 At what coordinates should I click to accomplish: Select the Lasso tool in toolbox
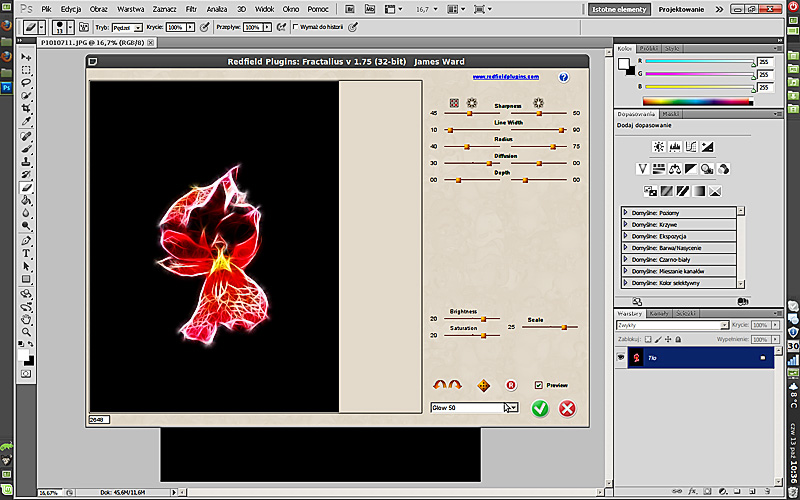pyautogui.click(x=26, y=83)
